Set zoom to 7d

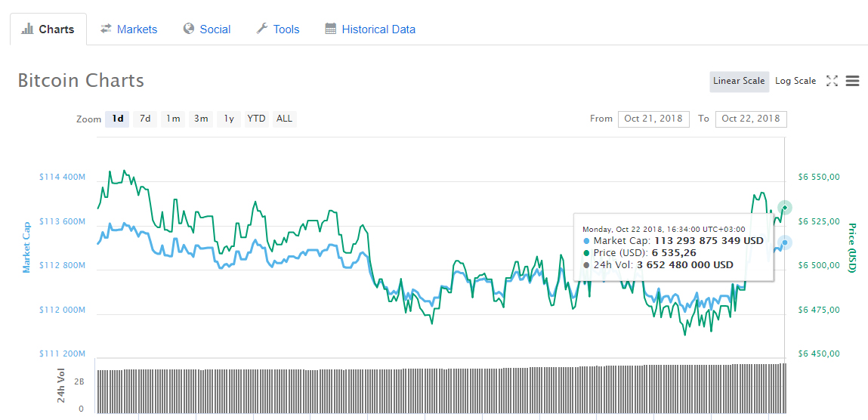145,119
